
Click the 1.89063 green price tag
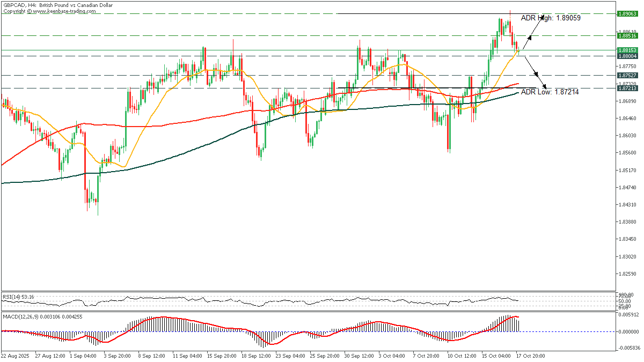pos(627,14)
